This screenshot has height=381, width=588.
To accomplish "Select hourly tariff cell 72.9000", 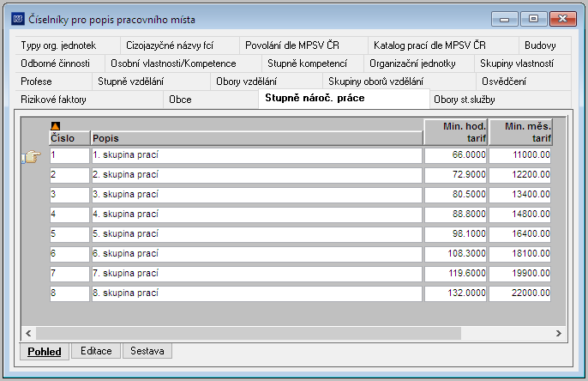I will 456,175.
